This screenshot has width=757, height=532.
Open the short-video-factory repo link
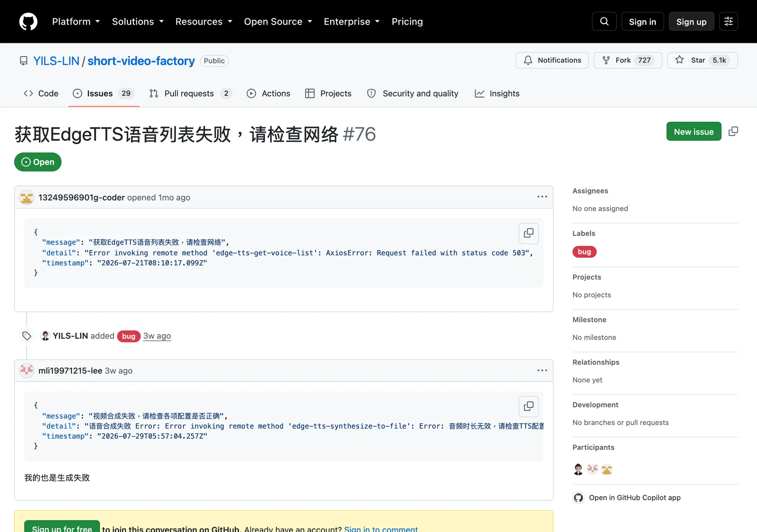click(x=141, y=61)
